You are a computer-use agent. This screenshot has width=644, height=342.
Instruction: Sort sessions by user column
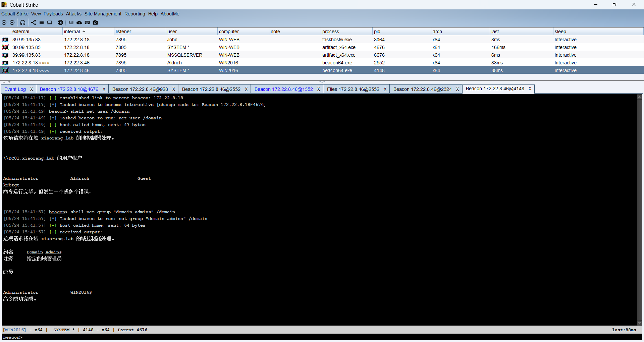(x=192, y=32)
